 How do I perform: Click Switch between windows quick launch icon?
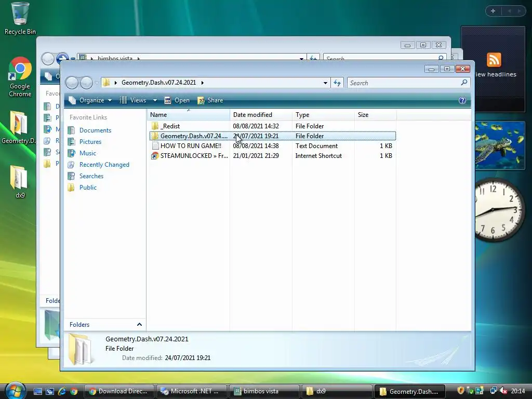(49, 391)
